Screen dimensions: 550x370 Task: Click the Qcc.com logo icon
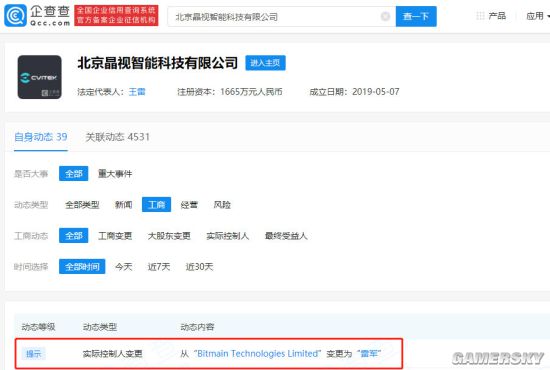[x=15, y=15]
